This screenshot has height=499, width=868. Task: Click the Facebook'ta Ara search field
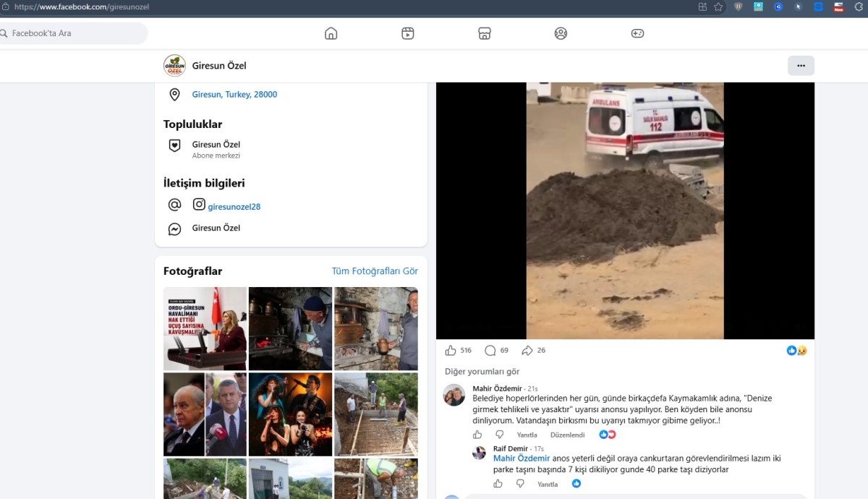(x=73, y=33)
